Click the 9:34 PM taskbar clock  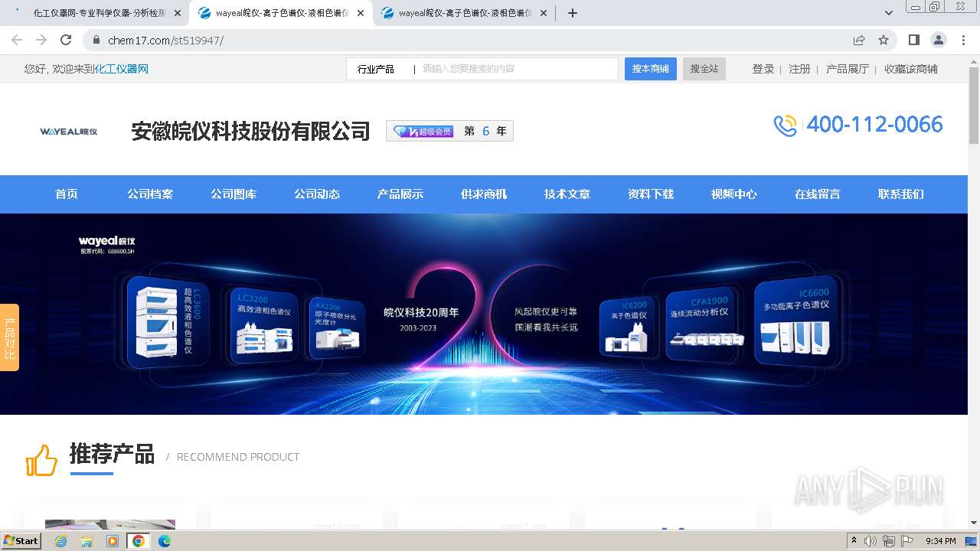click(941, 541)
